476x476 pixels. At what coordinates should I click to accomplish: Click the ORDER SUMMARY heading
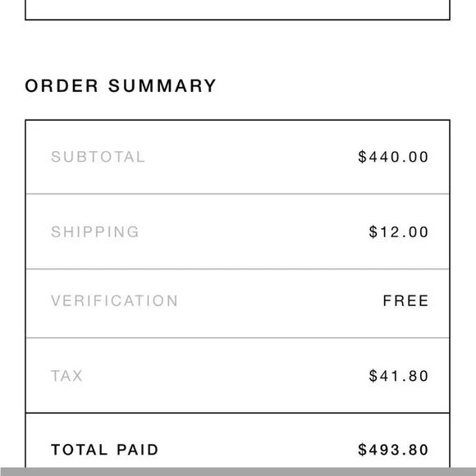[x=120, y=85]
